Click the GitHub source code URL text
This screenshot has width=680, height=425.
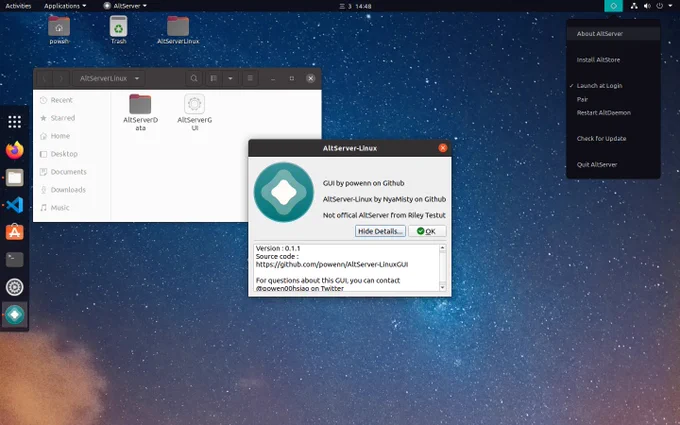coord(332,264)
